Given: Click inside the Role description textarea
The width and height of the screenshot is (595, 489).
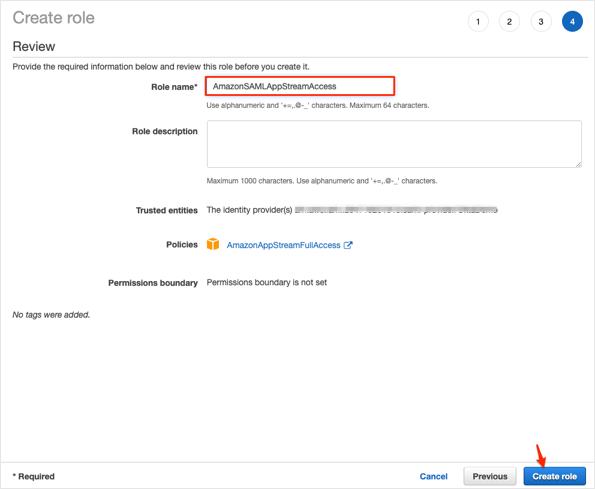Looking at the screenshot, I should (x=394, y=144).
